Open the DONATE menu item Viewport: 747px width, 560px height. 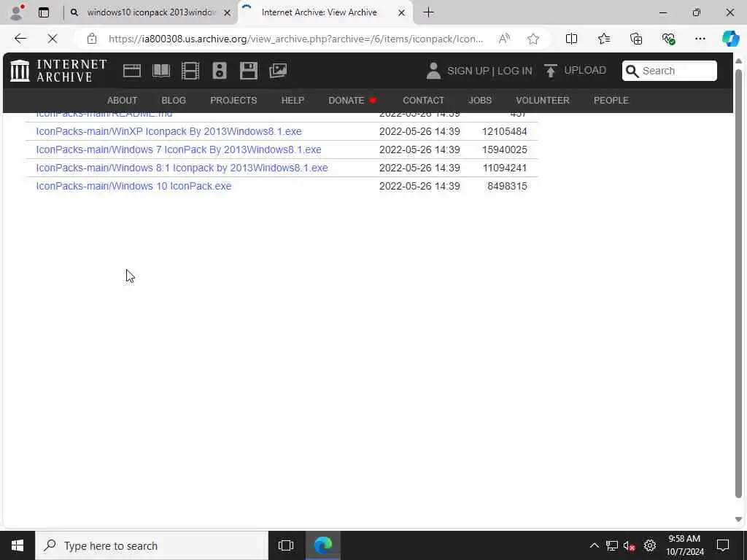pyautogui.click(x=347, y=101)
